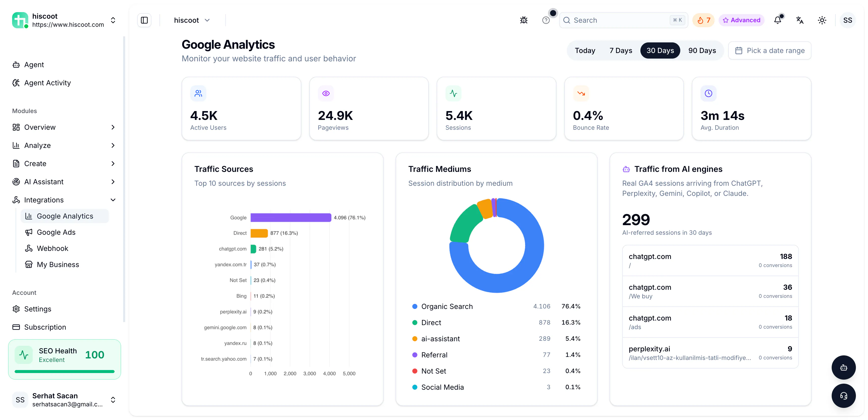Image resolution: width=868 pixels, height=420 pixels.
Task: Select the Today range
Action: [x=585, y=50]
